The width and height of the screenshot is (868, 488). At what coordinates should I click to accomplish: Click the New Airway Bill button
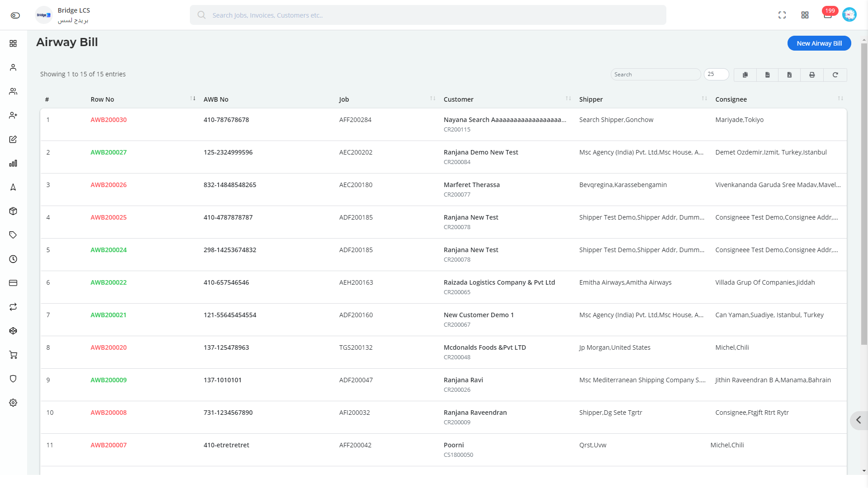pos(820,43)
